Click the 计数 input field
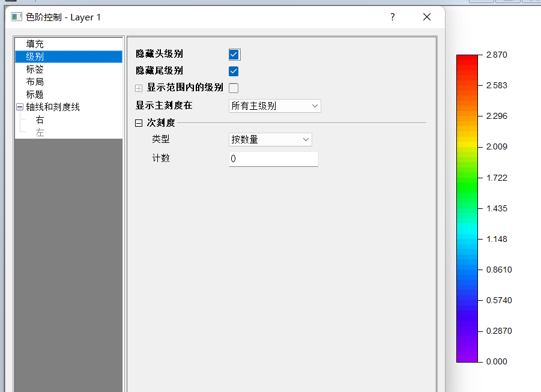This screenshot has height=392, width=541. [x=273, y=159]
